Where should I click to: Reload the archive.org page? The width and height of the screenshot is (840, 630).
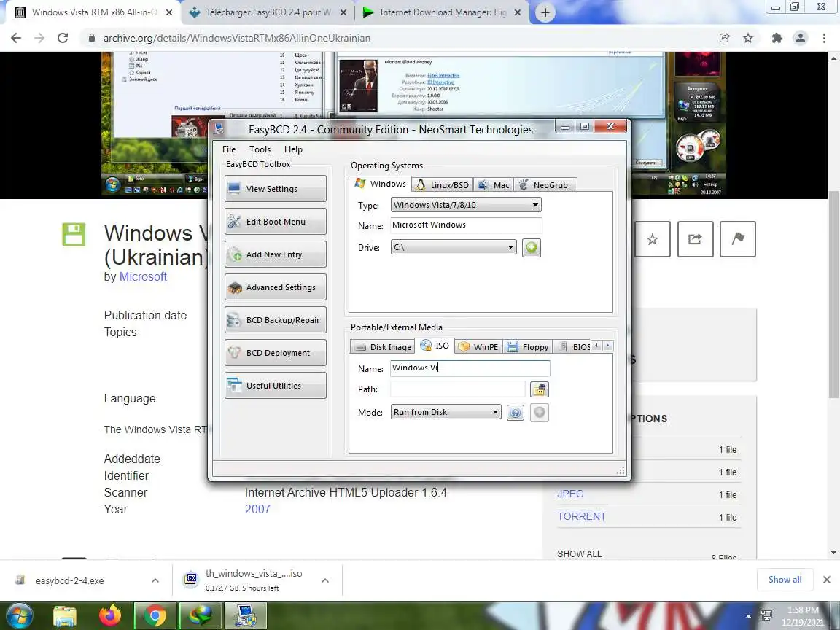(x=63, y=38)
